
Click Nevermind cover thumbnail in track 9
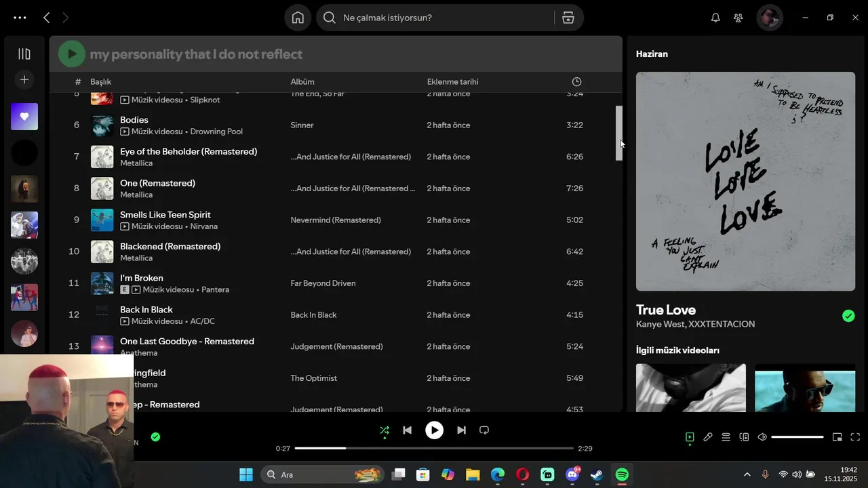pos(102,220)
